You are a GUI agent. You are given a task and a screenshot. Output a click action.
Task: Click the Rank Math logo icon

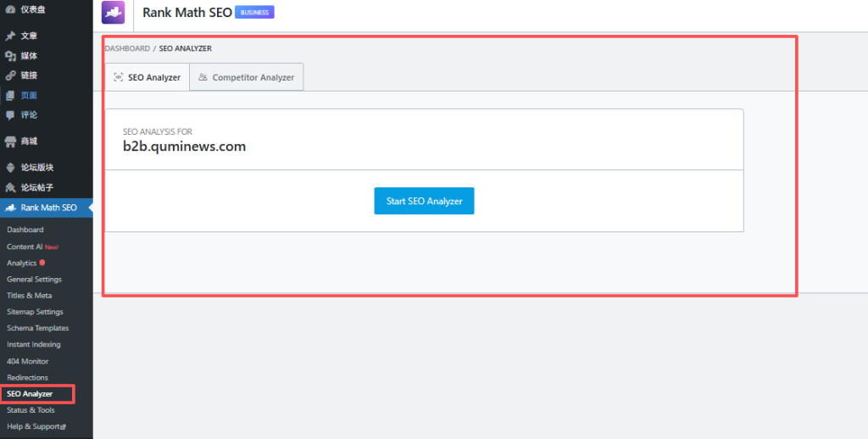[x=113, y=12]
